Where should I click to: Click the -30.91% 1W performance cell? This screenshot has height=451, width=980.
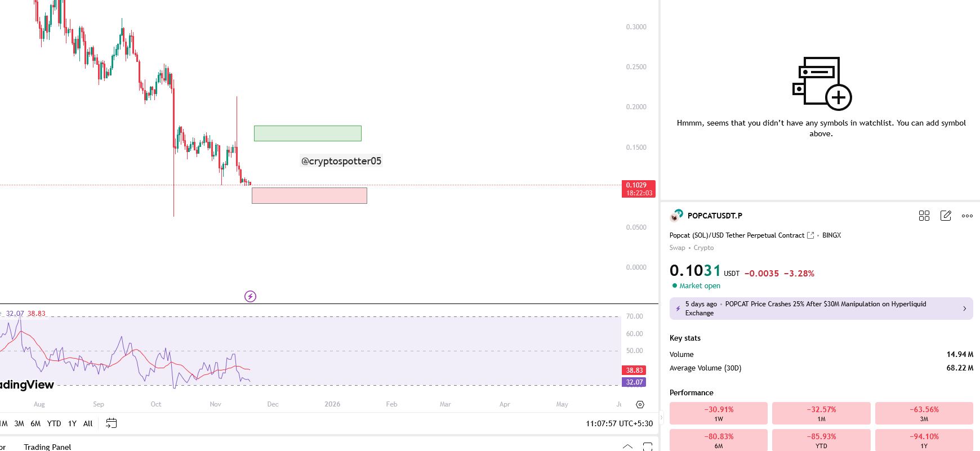pos(719,413)
